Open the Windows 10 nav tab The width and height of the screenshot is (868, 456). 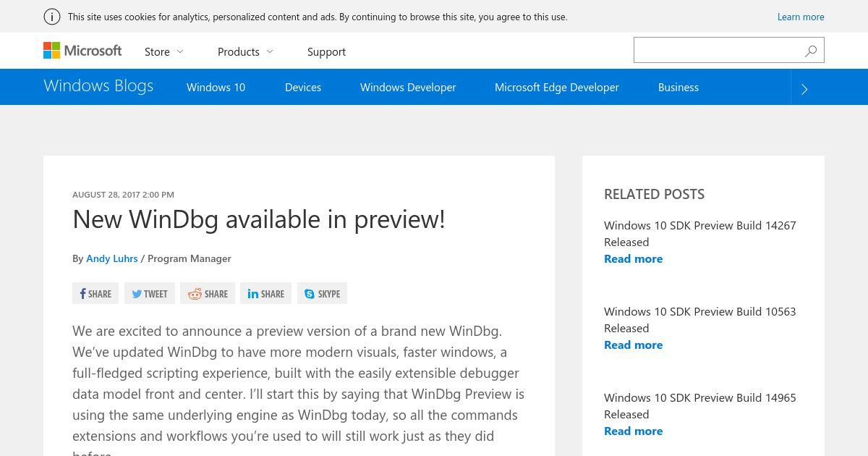pos(216,87)
